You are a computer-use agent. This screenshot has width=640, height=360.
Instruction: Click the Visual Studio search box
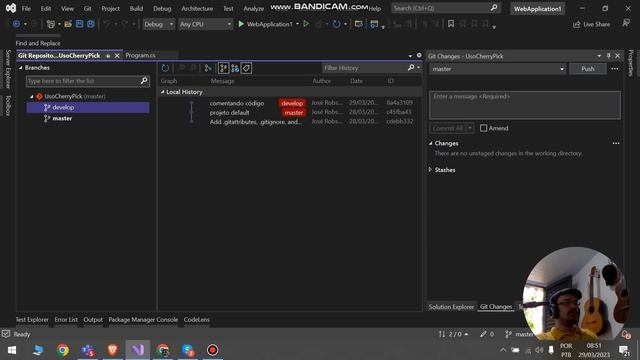pyautogui.click(x=446, y=8)
